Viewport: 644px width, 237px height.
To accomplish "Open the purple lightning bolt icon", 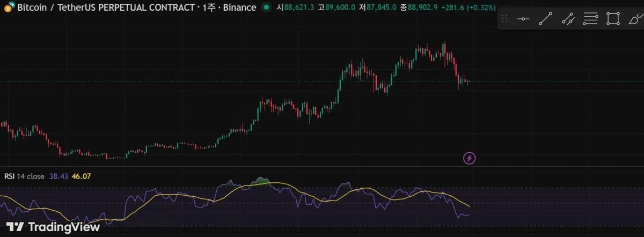I will coord(469,158).
